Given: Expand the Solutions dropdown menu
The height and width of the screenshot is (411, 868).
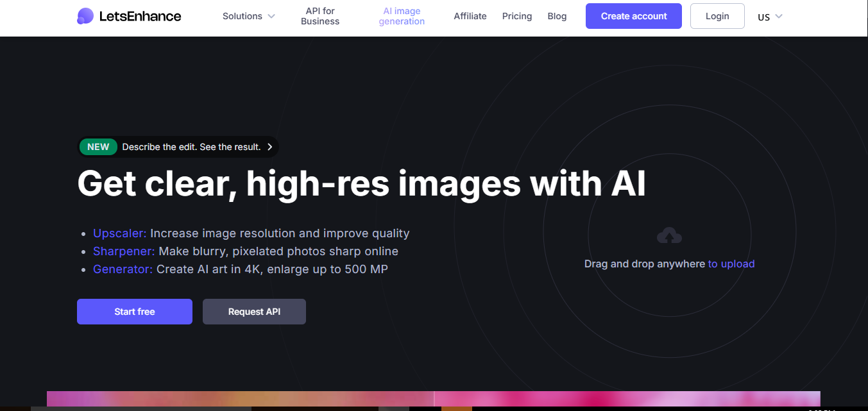Looking at the screenshot, I should [x=248, y=16].
